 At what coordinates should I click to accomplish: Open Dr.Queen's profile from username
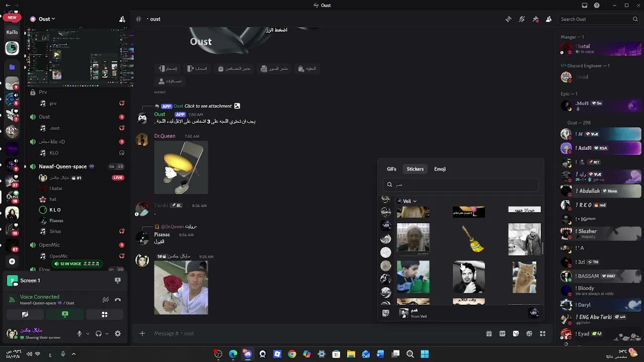165,136
